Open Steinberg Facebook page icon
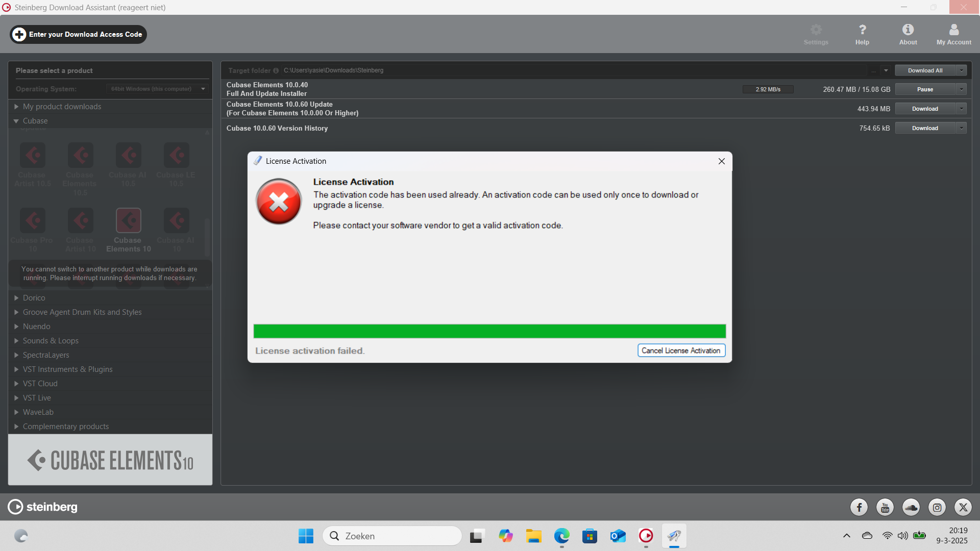The width and height of the screenshot is (980, 551). coord(859,507)
